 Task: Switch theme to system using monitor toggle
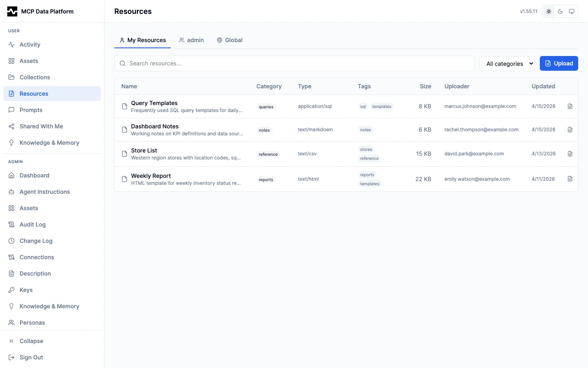pos(572,11)
